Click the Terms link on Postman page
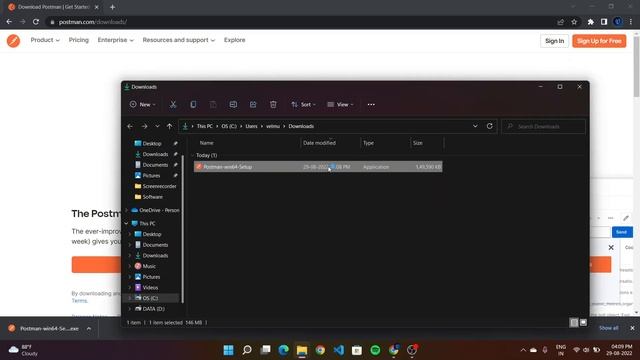This screenshot has width=640, height=360. (79, 301)
